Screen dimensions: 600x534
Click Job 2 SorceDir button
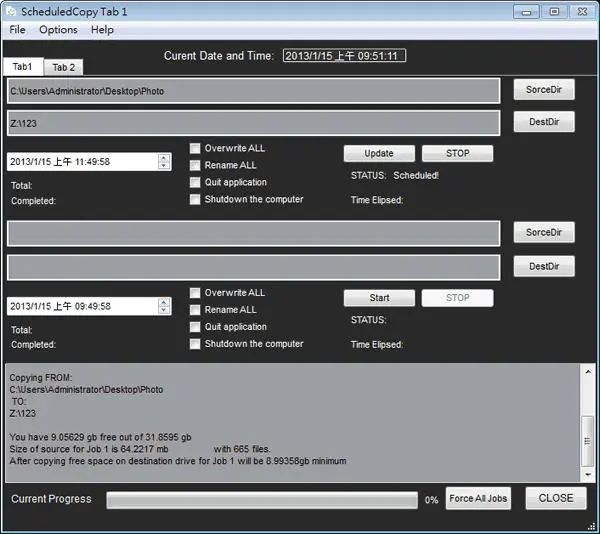coord(544,232)
